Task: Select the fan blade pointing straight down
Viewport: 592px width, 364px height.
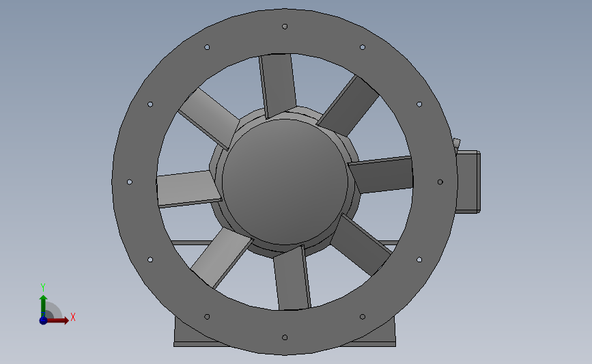Action: coord(292,278)
